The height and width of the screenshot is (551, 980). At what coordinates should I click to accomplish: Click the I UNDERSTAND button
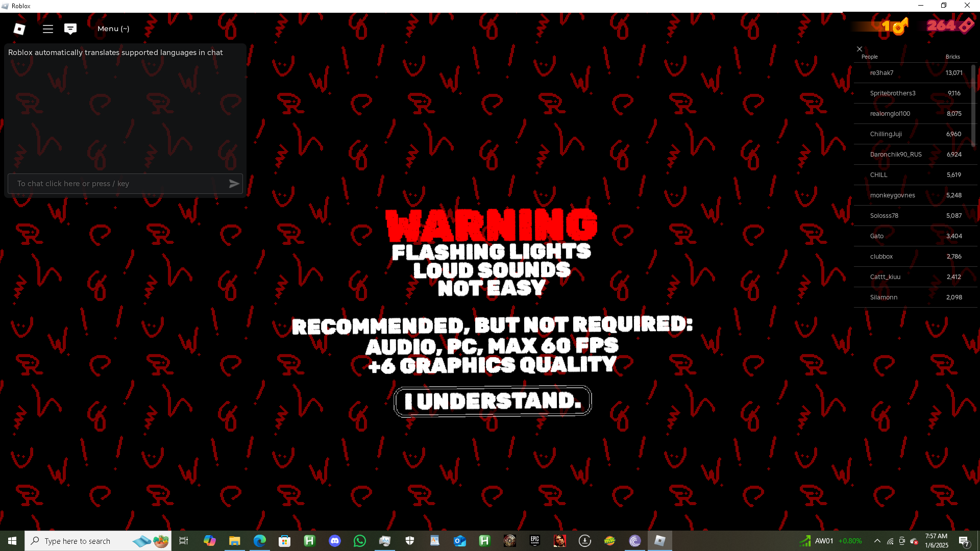point(493,401)
